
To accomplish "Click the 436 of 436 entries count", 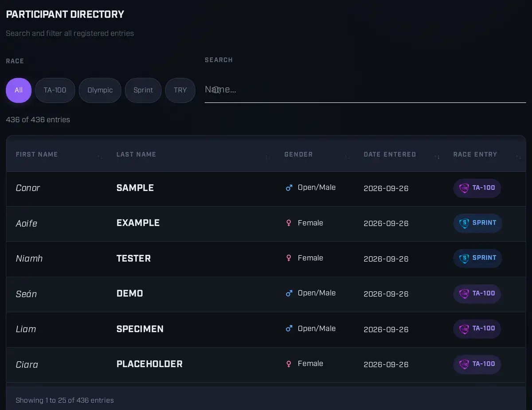I will coord(38,120).
